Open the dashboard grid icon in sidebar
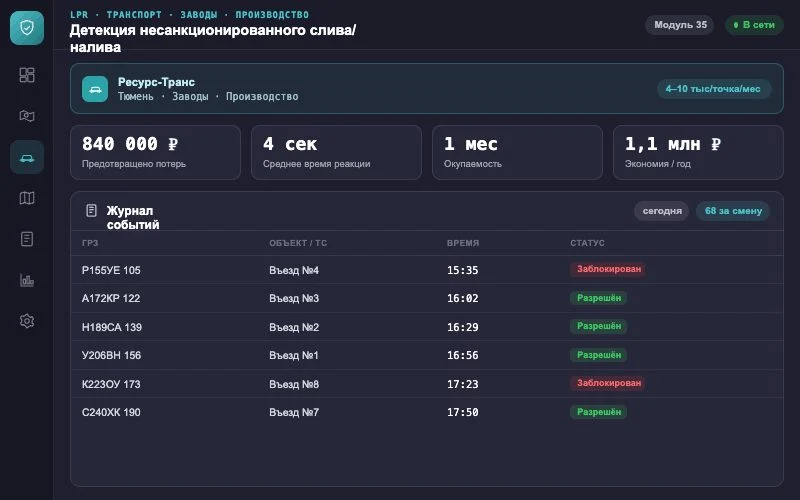 click(27, 75)
